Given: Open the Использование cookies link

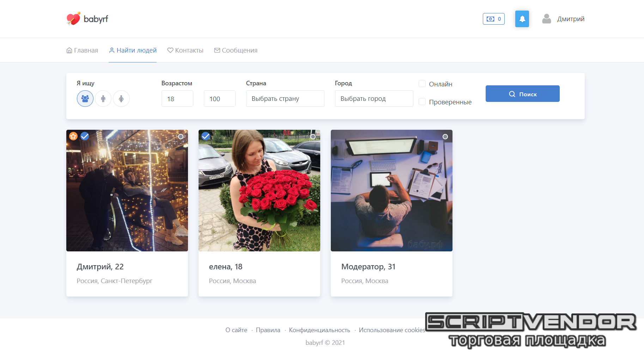Looking at the screenshot, I should point(392,330).
